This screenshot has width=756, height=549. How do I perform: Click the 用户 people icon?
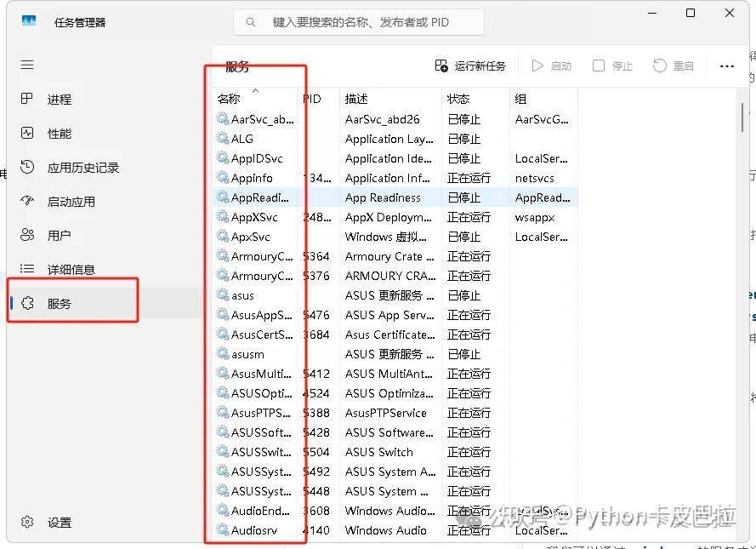pyautogui.click(x=27, y=235)
